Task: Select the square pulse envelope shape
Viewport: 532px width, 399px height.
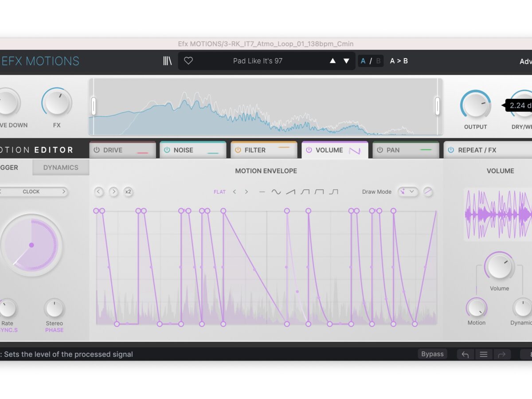Action: (319, 192)
